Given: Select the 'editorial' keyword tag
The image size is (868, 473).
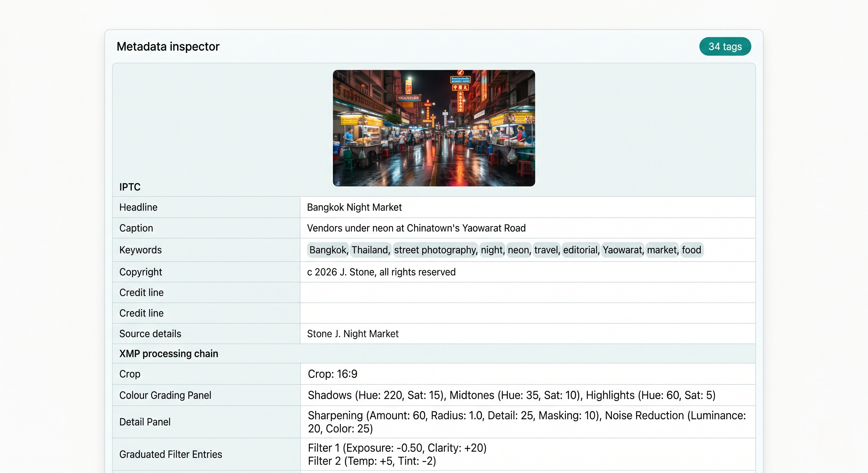Looking at the screenshot, I should click(581, 250).
